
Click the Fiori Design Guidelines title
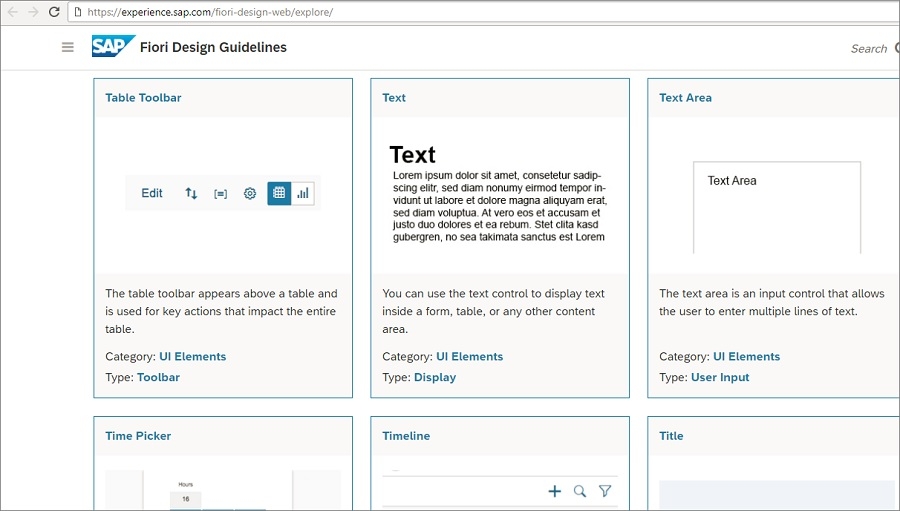pos(213,47)
